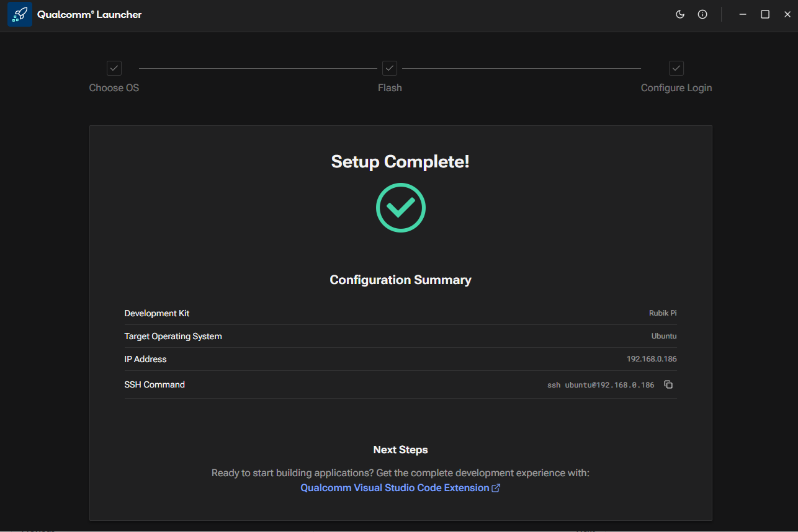
Task: Copy the SSH command to clipboard
Action: click(668, 384)
